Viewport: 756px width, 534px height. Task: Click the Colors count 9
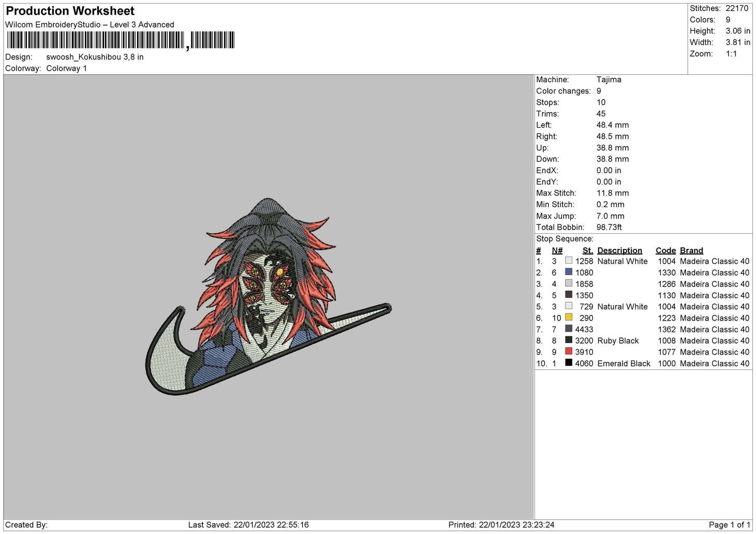(x=728, y=20)
